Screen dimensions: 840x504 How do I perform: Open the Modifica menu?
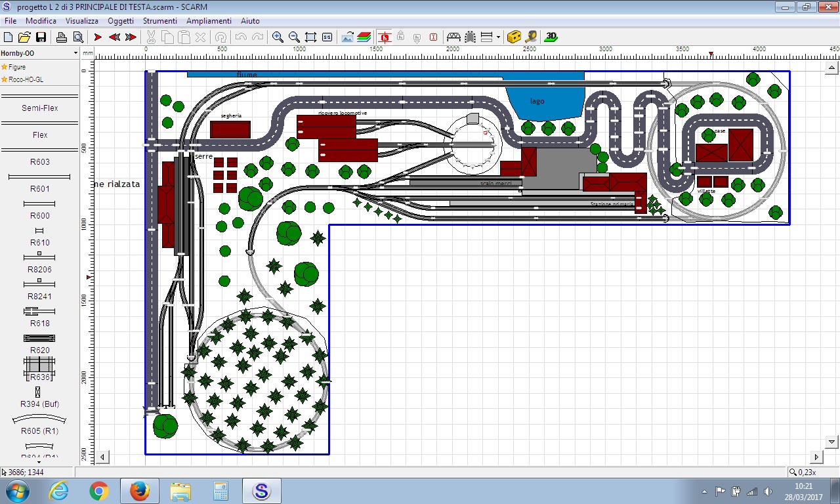coord(41,21)
